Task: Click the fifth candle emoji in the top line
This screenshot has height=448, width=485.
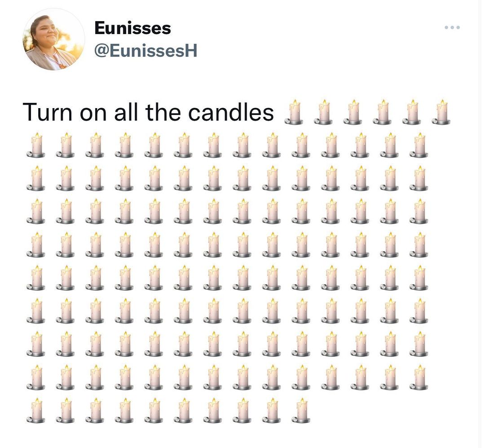Action: point(412,112)
